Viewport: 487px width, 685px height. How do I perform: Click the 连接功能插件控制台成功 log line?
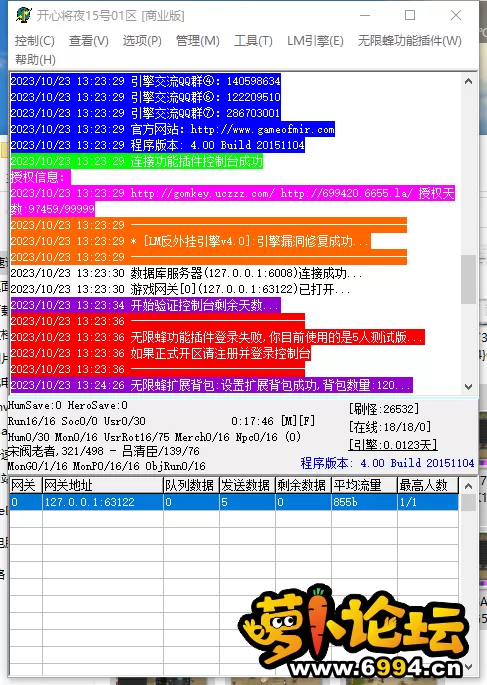pyautogui.click(x=137, y=161)
